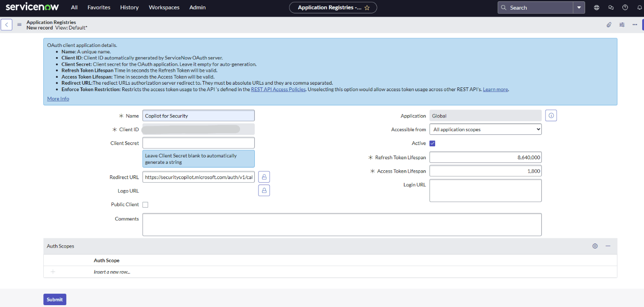
Task: Open the personalize form sliders icon
Action: pos(622,25)
